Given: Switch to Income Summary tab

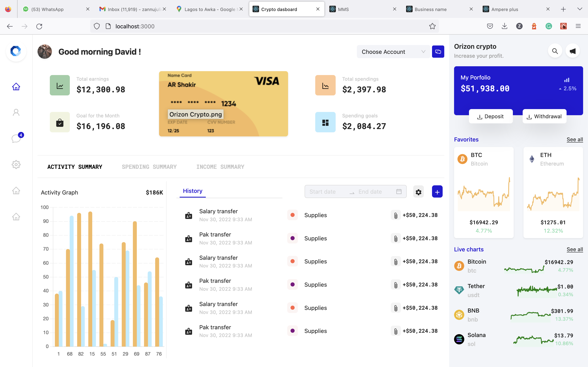Looking at the screenshot, I should [220, 167].
